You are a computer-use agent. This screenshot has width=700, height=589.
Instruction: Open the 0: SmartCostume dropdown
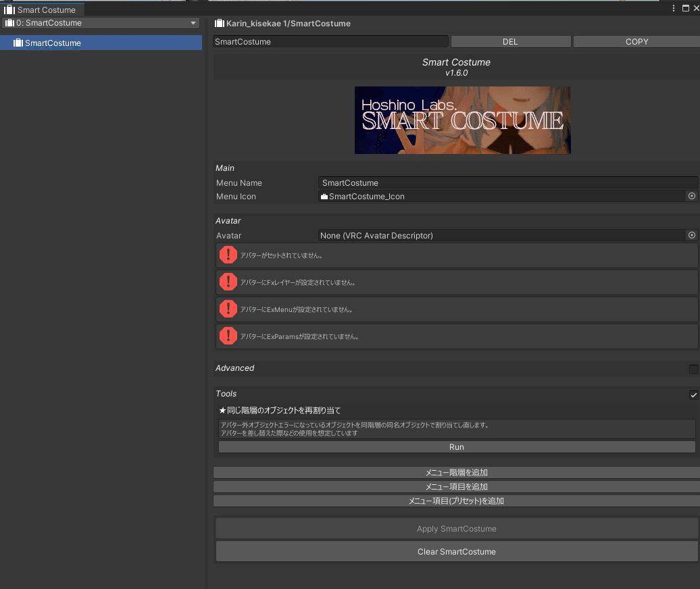[x=101, y=23]
